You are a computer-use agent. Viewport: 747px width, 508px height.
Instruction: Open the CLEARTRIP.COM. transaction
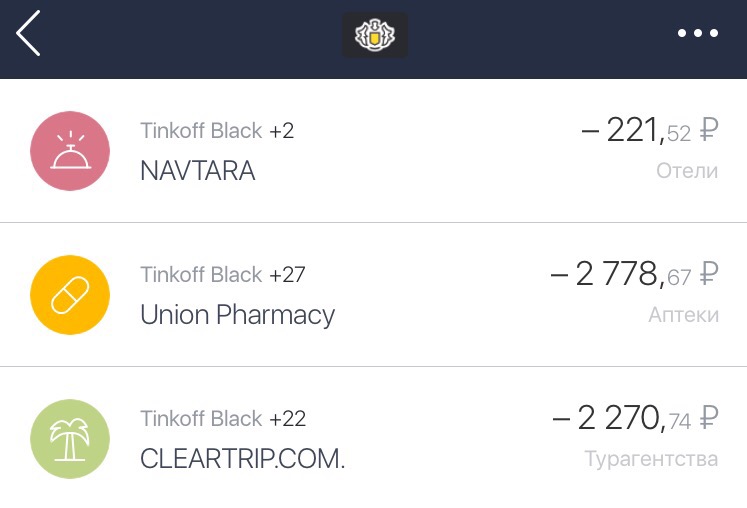point(242,459)
